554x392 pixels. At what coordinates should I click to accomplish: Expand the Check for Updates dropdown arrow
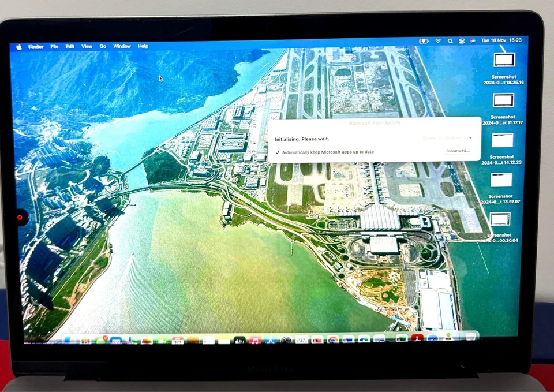(470, 137)
